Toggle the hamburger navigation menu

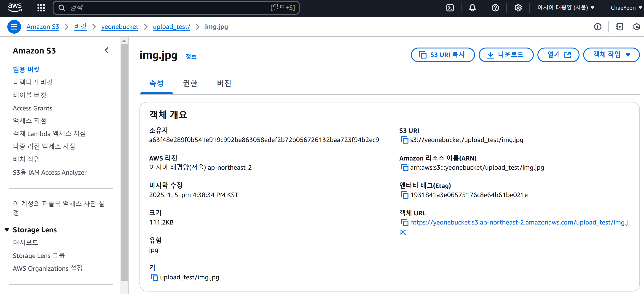point(14,27)
